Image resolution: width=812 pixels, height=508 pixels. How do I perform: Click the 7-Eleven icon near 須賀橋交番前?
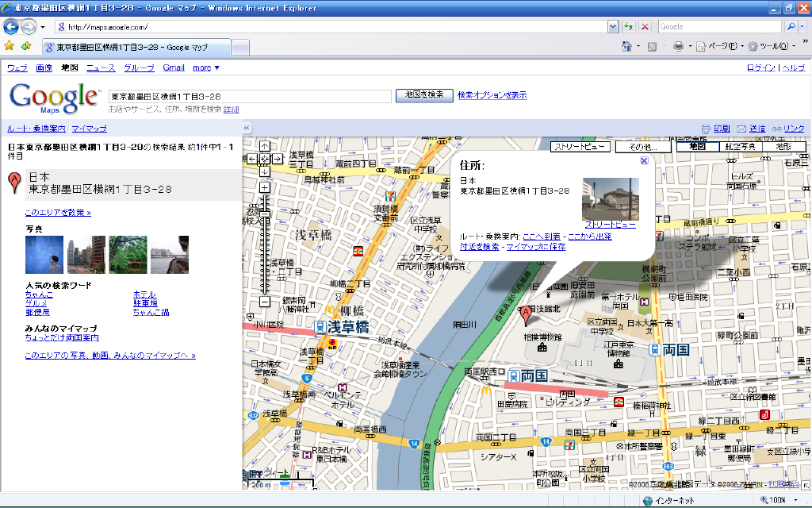(390, 196)
